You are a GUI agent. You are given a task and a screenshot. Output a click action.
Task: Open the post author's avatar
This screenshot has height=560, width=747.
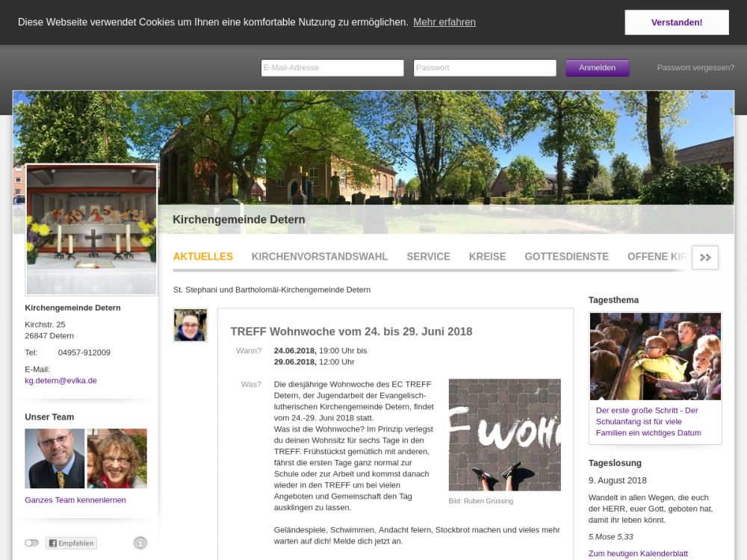[x=190, y=326]
